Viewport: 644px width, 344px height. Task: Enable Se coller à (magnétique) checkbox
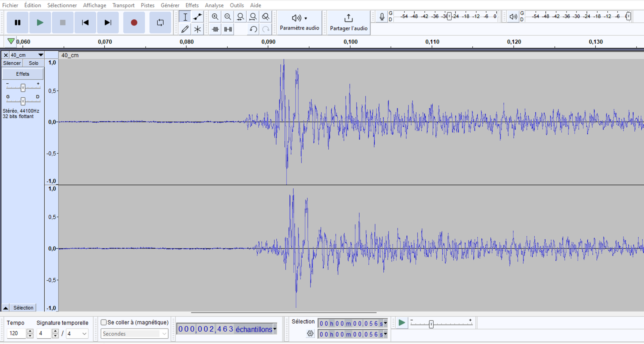click(104, 322)
